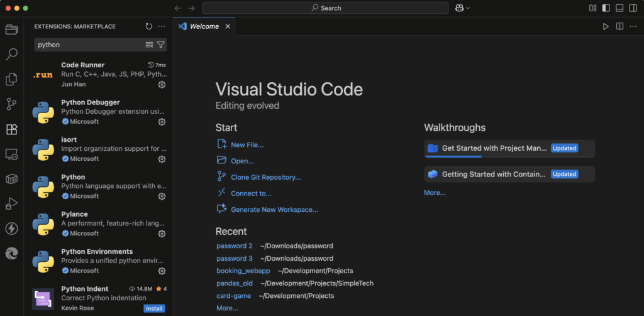Open the Search view in activity bar
The height and width of the screenshot is (316, 644).
pos(11,54)
